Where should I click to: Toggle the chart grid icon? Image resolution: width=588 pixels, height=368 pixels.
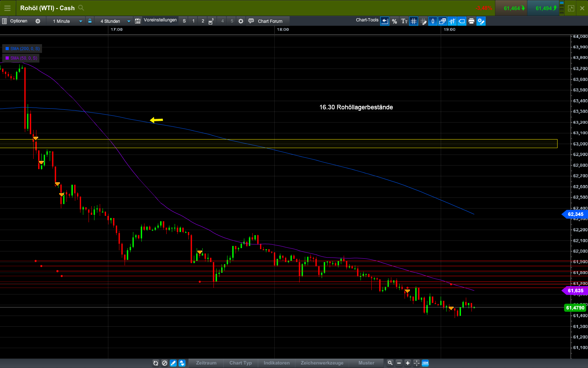(414, 21)
